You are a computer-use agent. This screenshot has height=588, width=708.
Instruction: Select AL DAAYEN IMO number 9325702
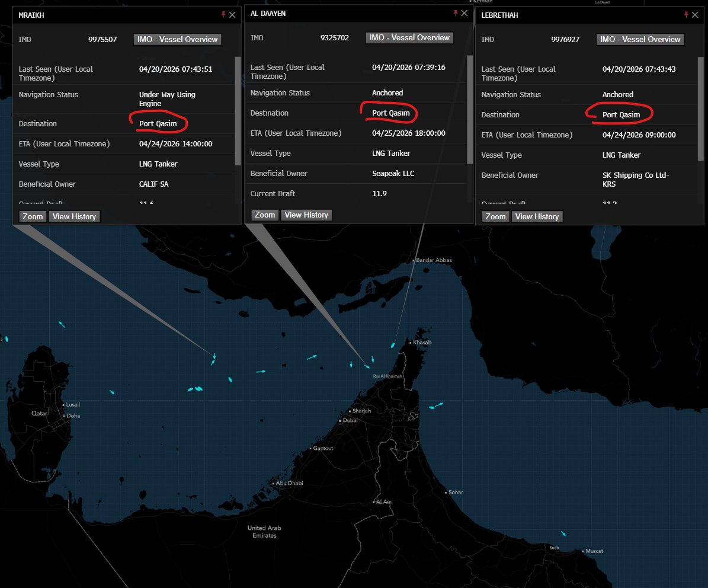pos(335,37)
